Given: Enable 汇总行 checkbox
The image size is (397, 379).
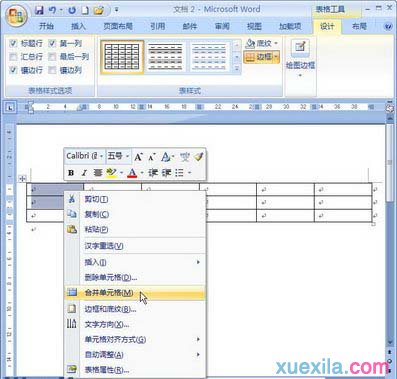Looking at the screenshot, I should tap(13, 57).
